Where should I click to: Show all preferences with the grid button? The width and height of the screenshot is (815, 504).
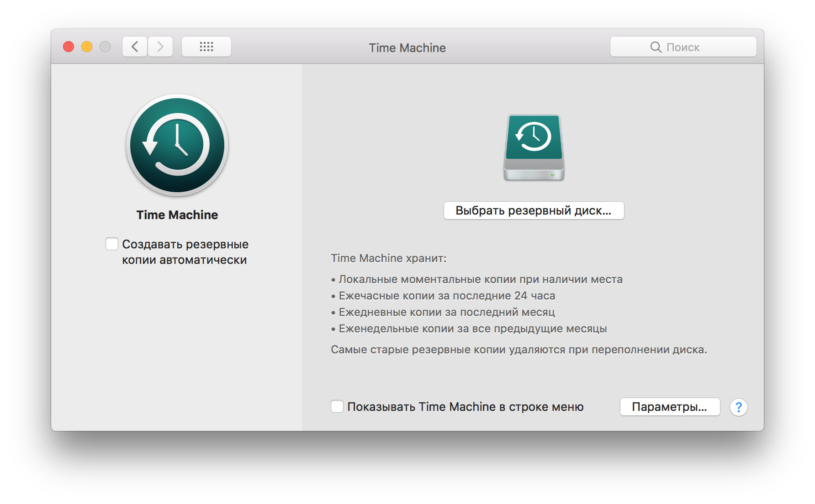click(206, 47)
